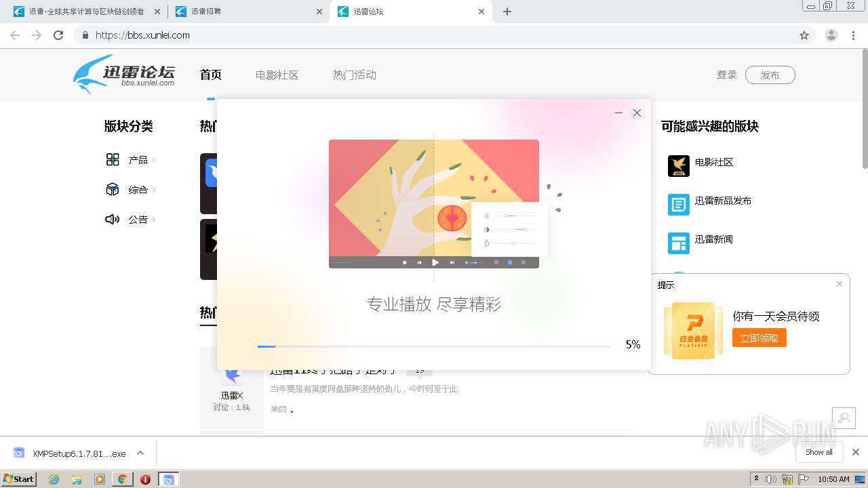Click the system clock 10:50 AM
This screenshot has width=868, height=488.
tap(833, 479)
